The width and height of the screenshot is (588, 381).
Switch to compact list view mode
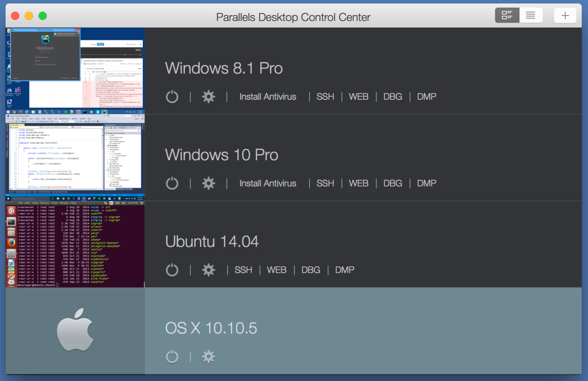pos(531,16)
